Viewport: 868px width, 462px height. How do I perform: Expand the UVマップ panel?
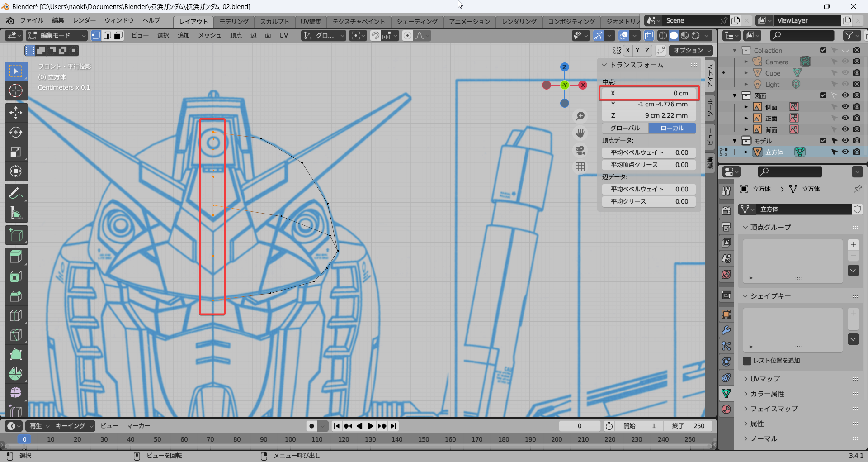(x=764, y=379)
